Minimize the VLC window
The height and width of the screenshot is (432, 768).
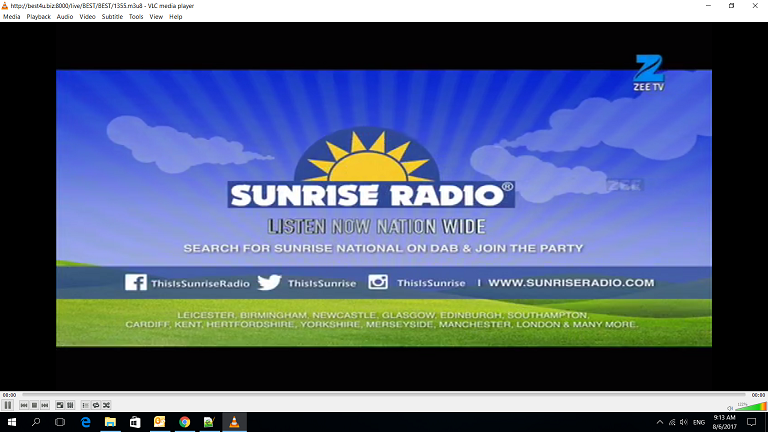click(708, 6)
